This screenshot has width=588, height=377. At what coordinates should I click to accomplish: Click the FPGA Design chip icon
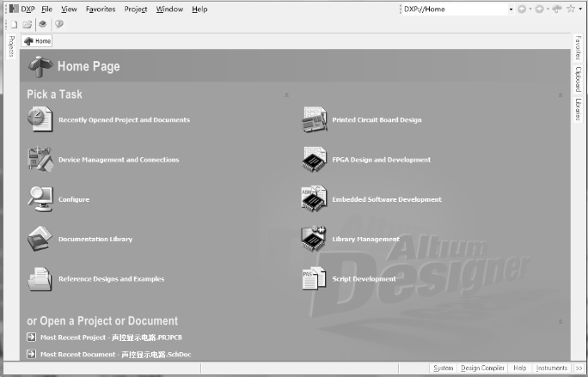(315, 159)
